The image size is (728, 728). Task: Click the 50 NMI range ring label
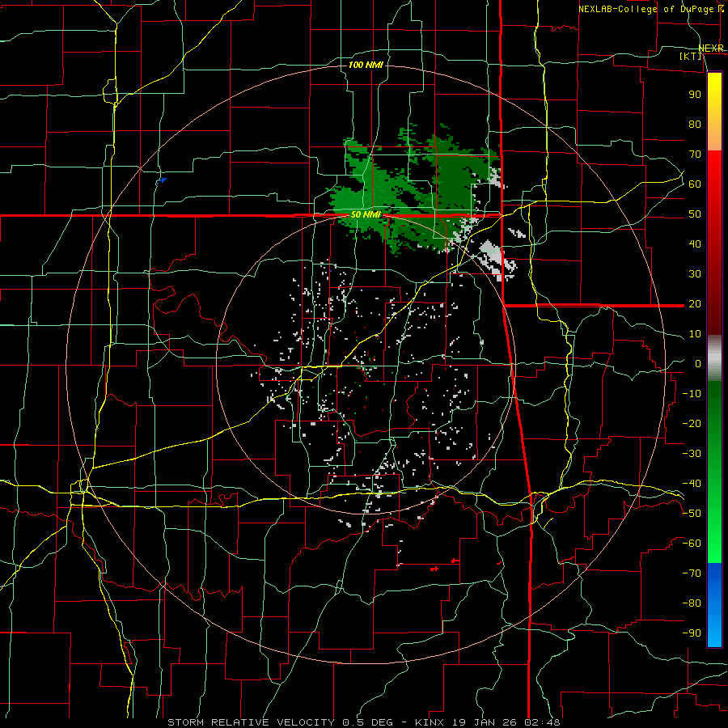point(366,214)
